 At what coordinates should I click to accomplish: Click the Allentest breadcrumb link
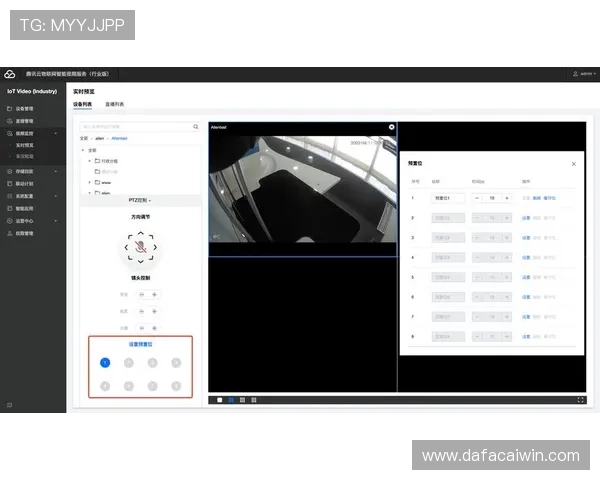[x=119, y=138]
